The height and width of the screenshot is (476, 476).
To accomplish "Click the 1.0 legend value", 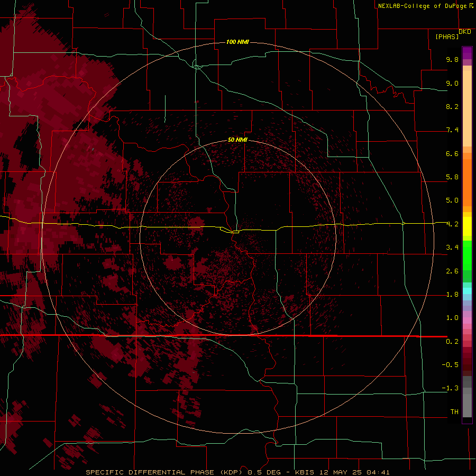I will (452, 318).
